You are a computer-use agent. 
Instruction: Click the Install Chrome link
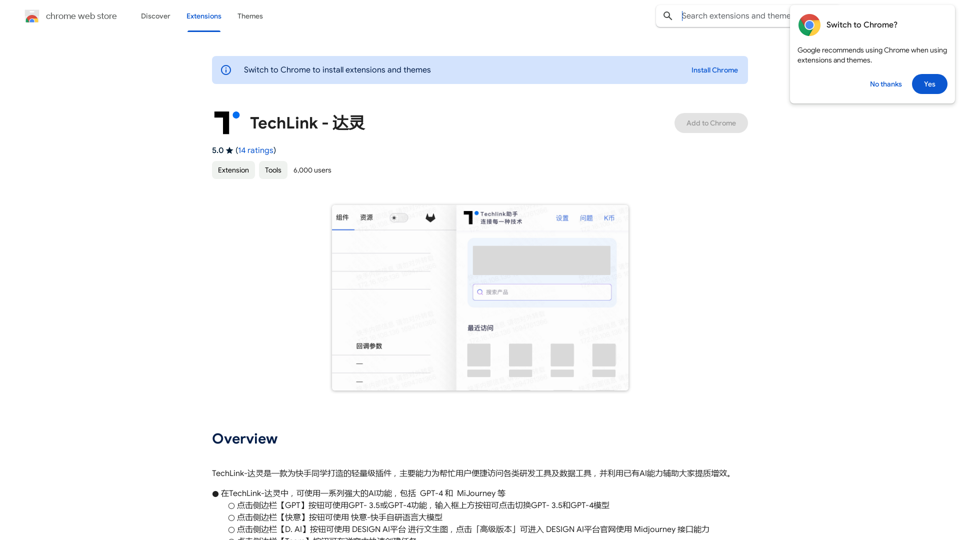click(714, 70)
